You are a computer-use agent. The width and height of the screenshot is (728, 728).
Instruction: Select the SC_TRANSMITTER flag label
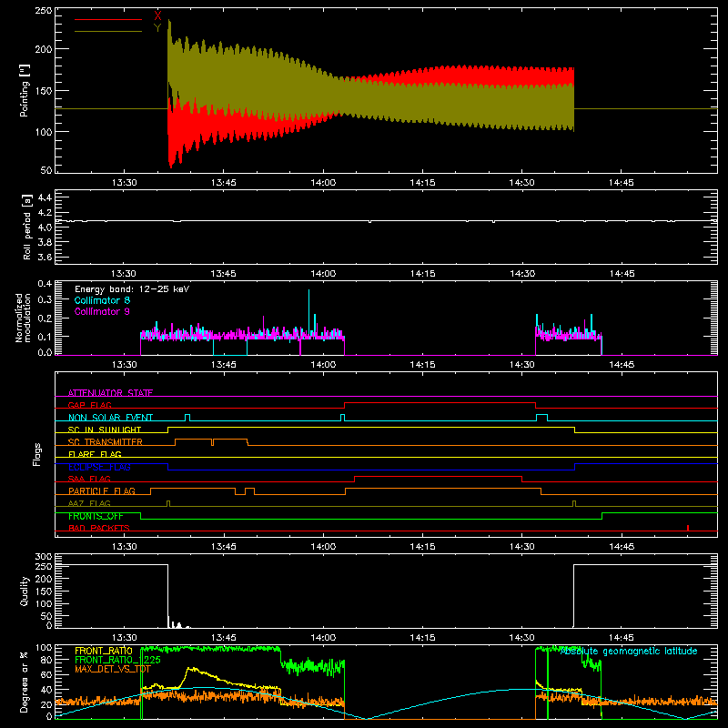tap(106, 442)
